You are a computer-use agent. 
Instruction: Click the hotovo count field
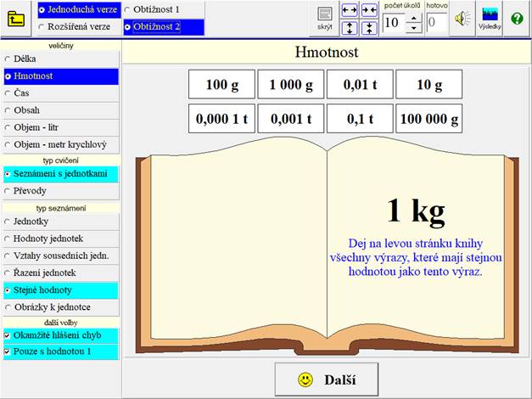tap(436, 22)
